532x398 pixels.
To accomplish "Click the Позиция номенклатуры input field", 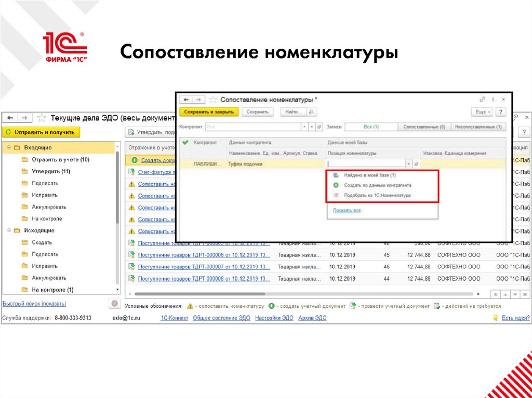I will click(x=364, y=163).
